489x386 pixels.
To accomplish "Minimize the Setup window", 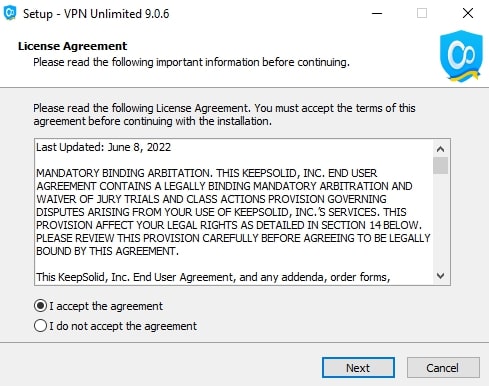I will pos(377,13).
